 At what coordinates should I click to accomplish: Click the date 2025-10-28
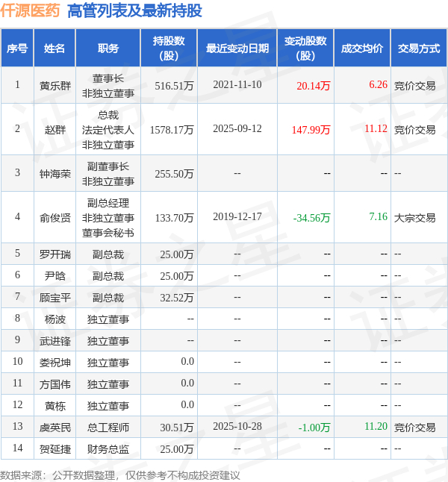237,426
